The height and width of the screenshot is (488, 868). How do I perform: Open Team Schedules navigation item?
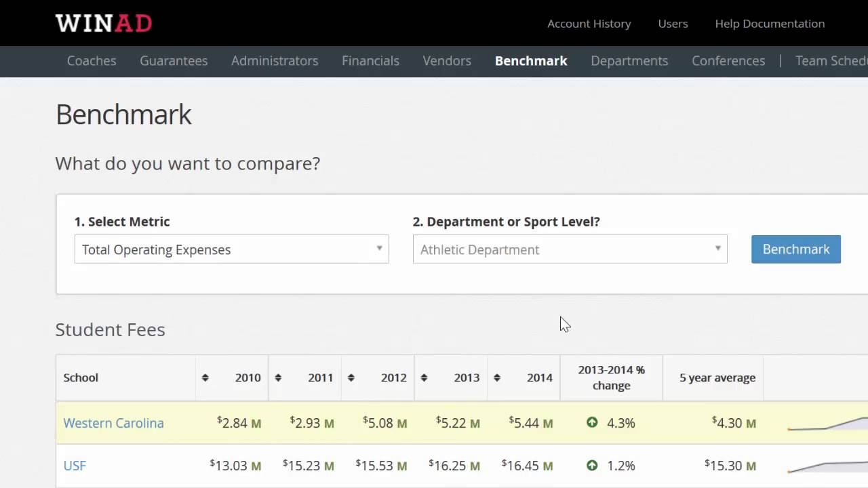pyautogui.click(x=831, y=61)
